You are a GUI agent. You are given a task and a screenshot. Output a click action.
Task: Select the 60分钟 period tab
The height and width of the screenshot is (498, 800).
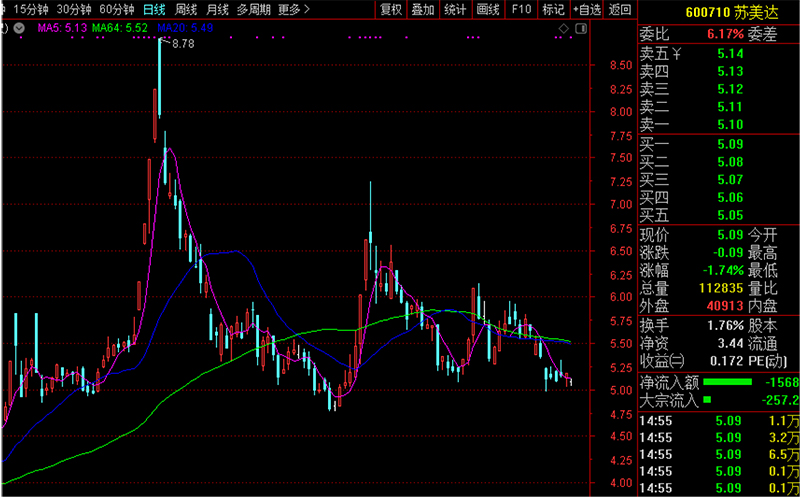click(117, 9)
